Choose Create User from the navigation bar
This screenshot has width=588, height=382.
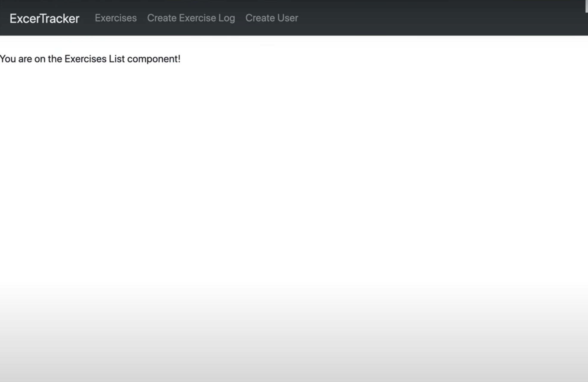tap(272, 18)
